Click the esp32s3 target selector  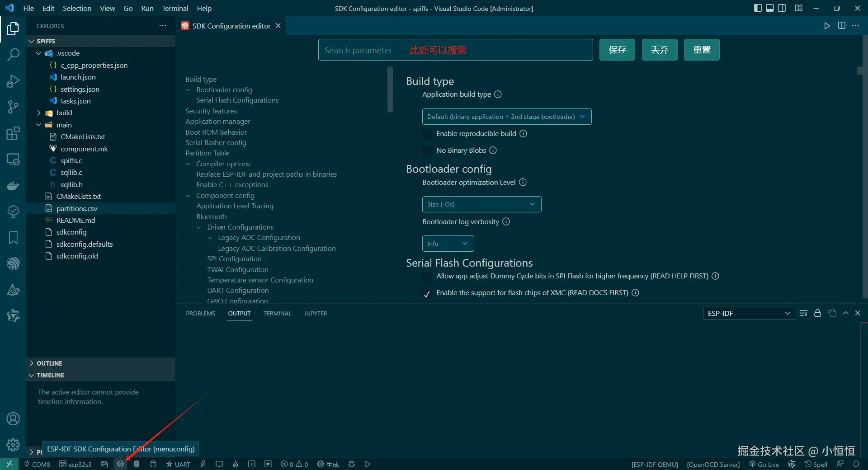point(75,464)
